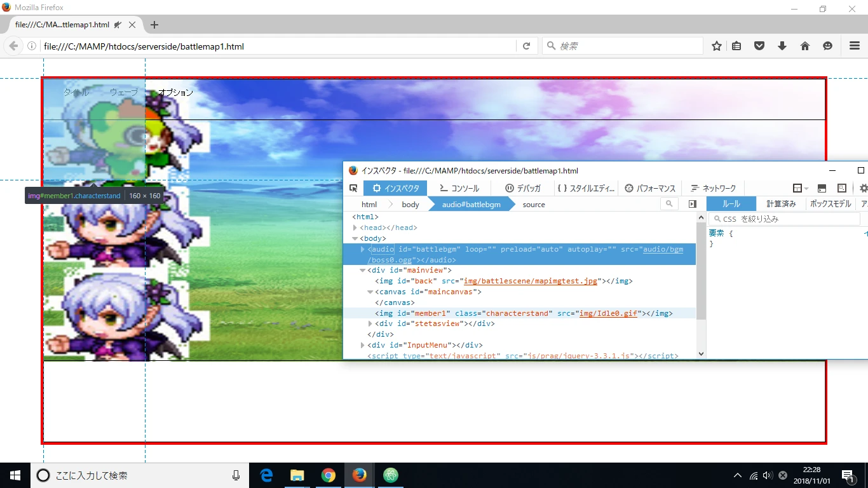Image resolution: width=868 pixels, height=488 pixels.
Task: Click the search magnifier in the markup view
Action: coord(669,204)
